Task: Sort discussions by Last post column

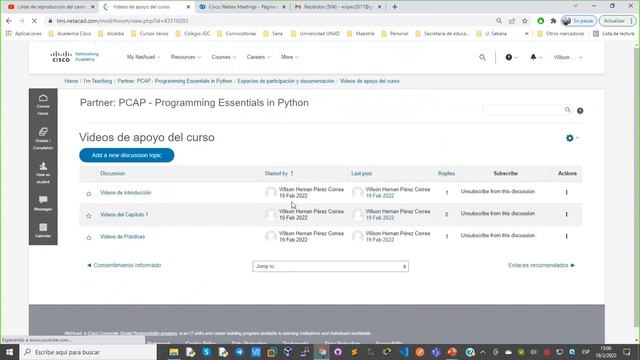Action: click(x=361, y=173)
